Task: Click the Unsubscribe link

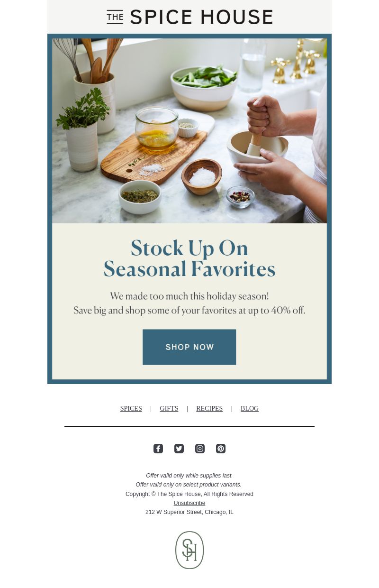Action: [x=189, y=503]
